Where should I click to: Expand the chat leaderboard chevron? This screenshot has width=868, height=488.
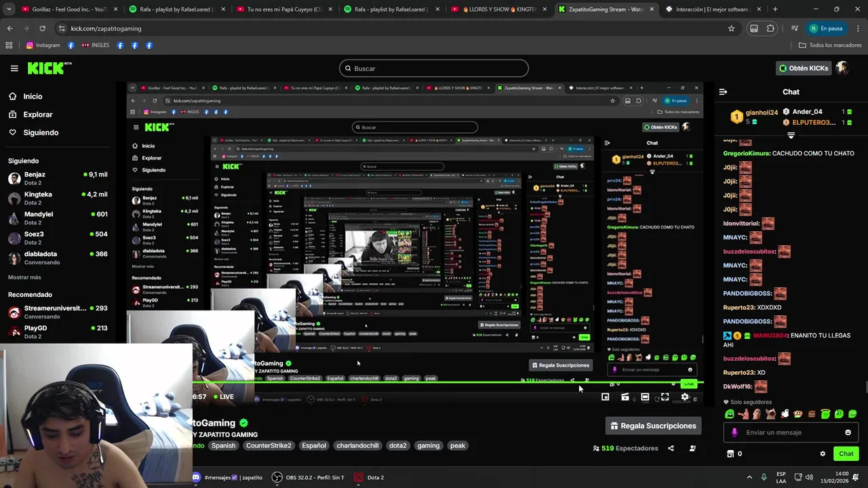coord(791,136)
